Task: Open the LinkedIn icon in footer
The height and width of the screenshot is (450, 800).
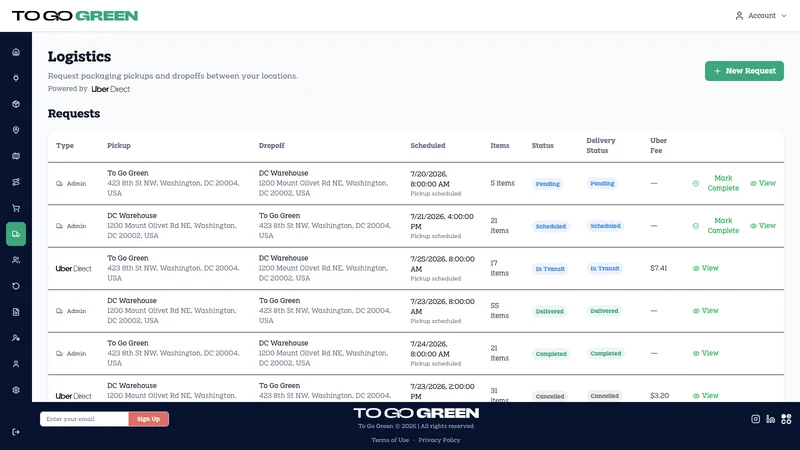Action: tap(770, 419)
